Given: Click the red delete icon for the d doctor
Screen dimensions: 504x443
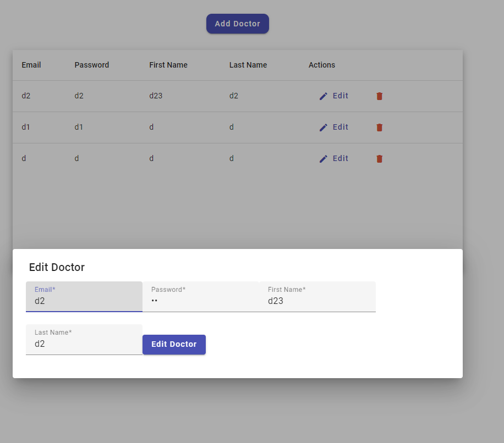Looking at the screenshot, I should click(379, 158).
